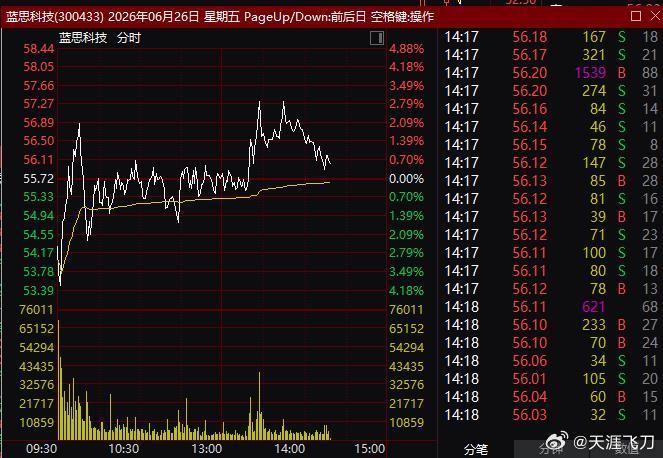The width and height of the screenshot is (663, 458).
Task: Click the window title 蓝思科技(300433)
Action: pos(55,16)
